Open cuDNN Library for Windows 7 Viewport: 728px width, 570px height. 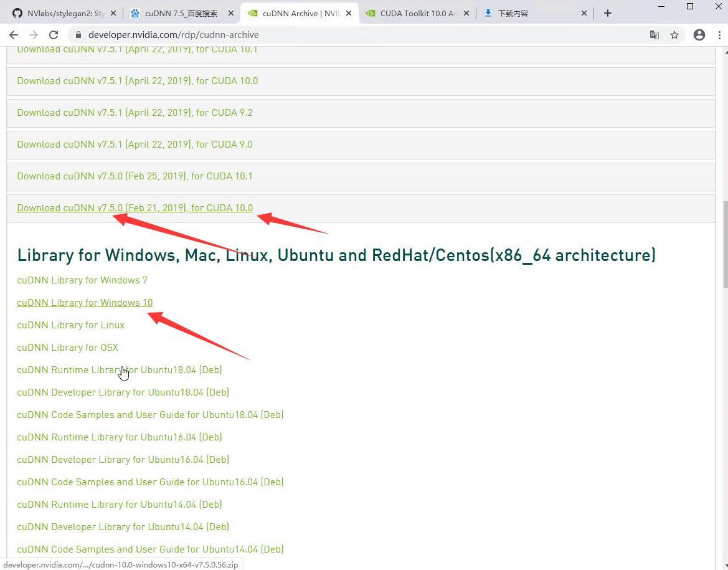82,280
